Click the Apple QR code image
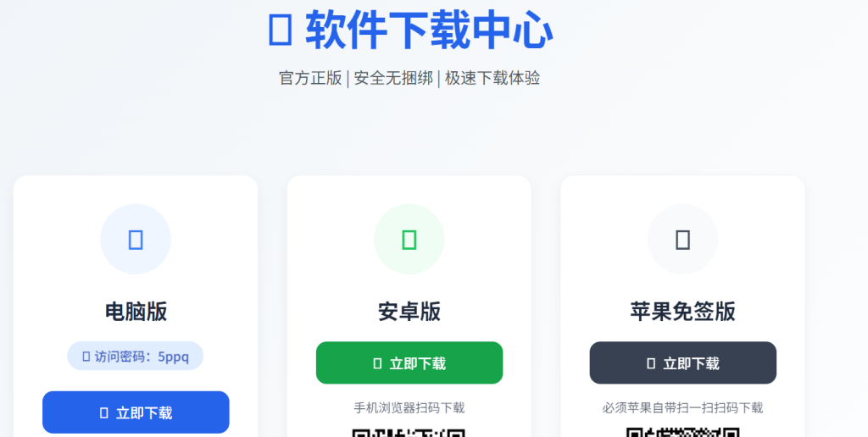 coord(682,432)
